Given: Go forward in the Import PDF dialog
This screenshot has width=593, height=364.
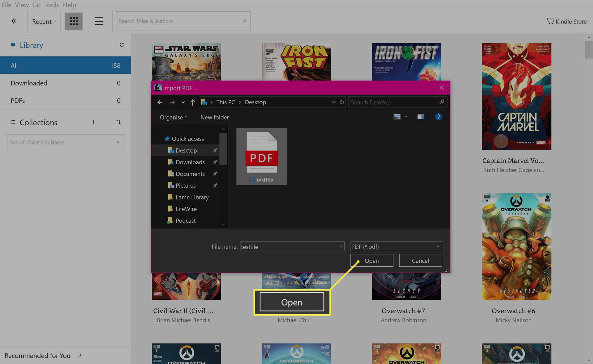Looking at the screenshot, I should (x=172, y=102).
